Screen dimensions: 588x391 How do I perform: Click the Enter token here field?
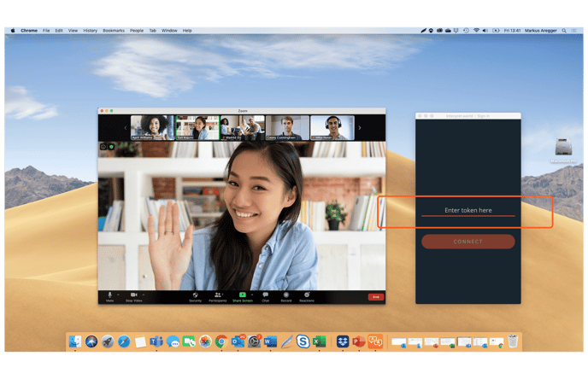click(468, 211)
